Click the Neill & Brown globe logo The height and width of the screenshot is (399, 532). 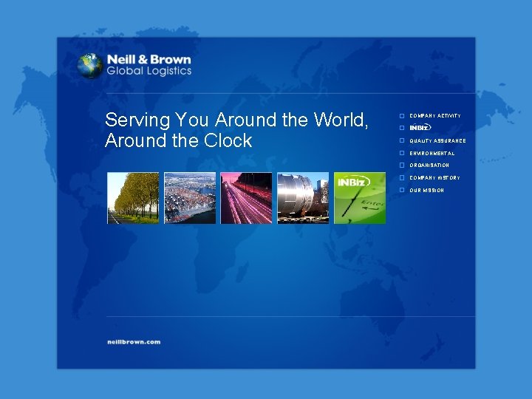[90, 66]
